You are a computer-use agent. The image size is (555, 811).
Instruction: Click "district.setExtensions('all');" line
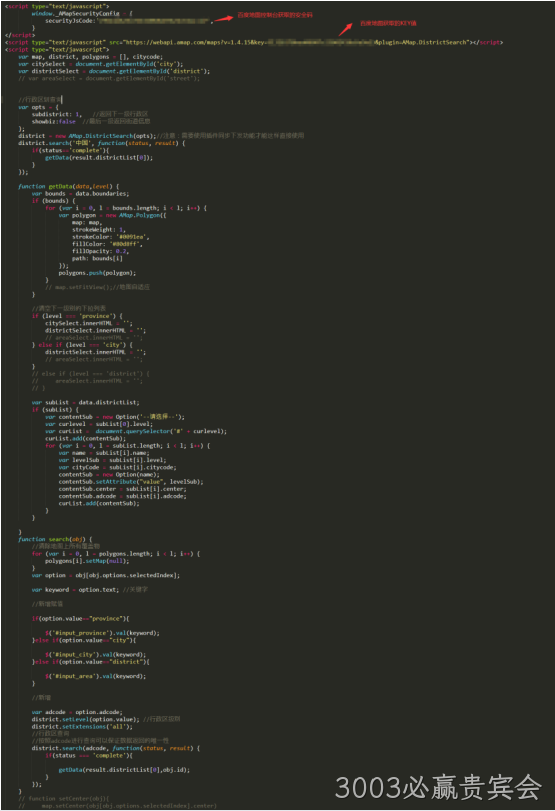click(82, 727)
